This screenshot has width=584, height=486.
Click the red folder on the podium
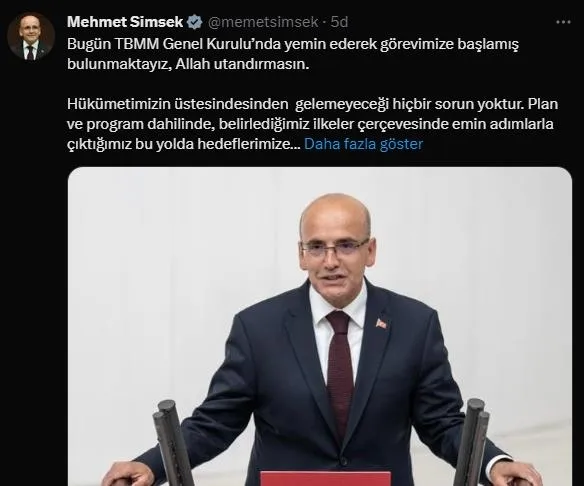click(x=325, y=479)
